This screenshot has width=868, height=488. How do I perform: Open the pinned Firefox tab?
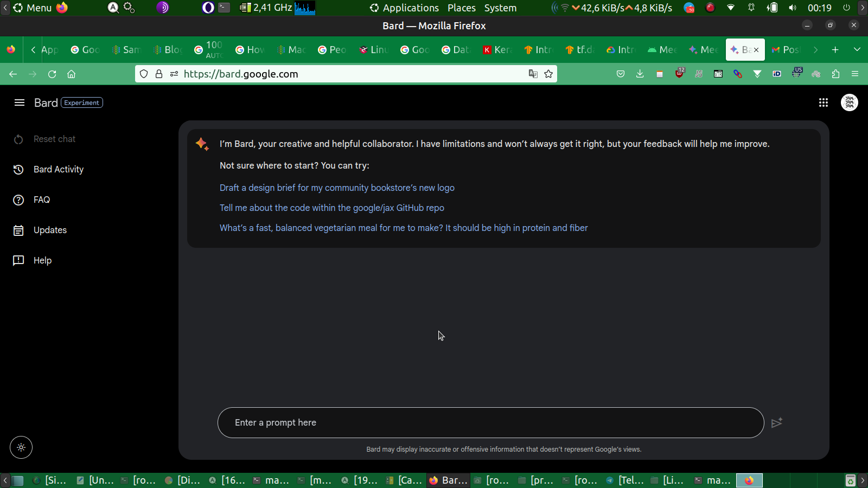[11, 50]
